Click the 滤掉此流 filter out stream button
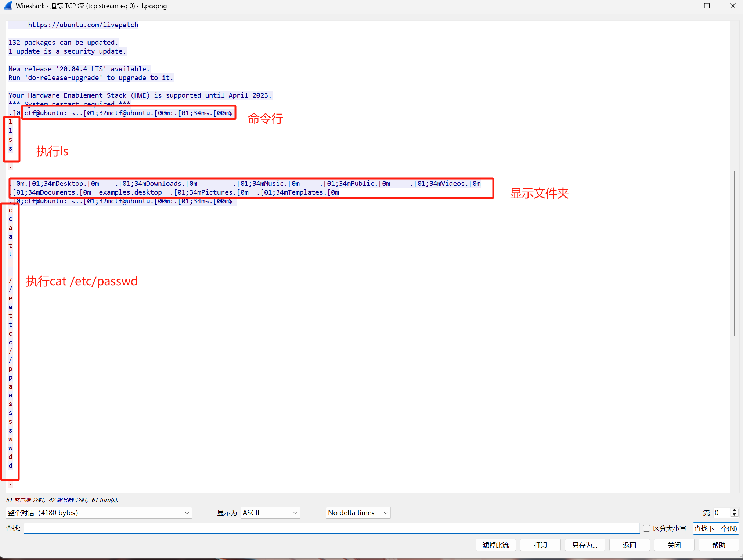This screenshot has width=743, height=560. (x=495, y=545)
